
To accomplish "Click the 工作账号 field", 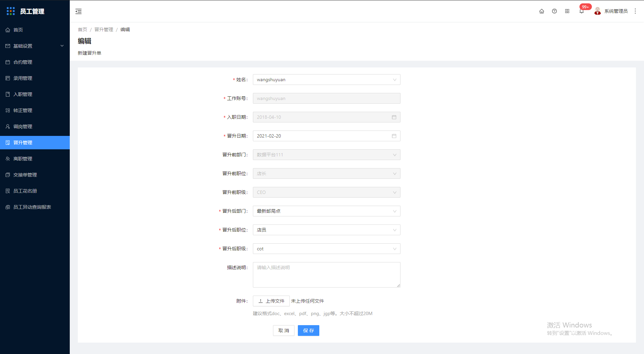I will [326, 98].
